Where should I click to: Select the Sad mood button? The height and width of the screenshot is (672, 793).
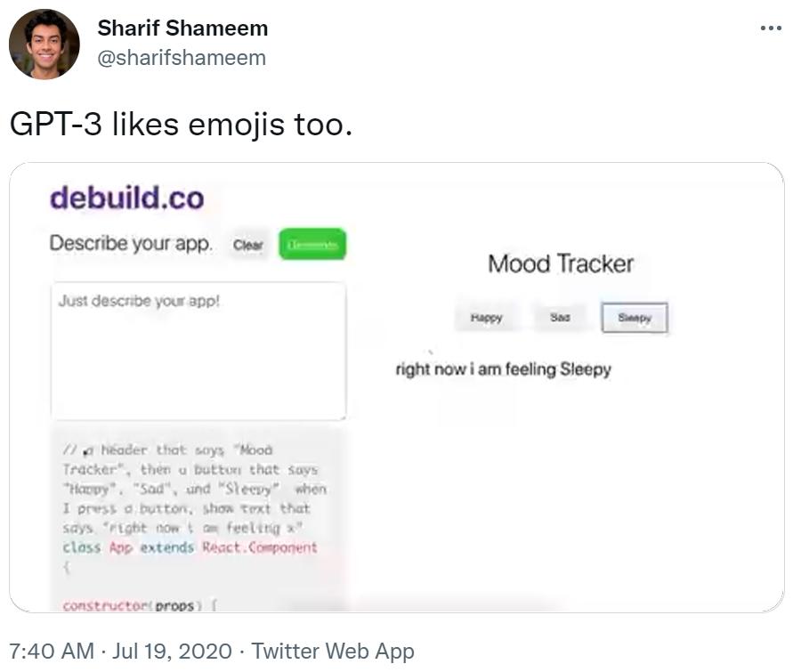click(x=560, y=317)
